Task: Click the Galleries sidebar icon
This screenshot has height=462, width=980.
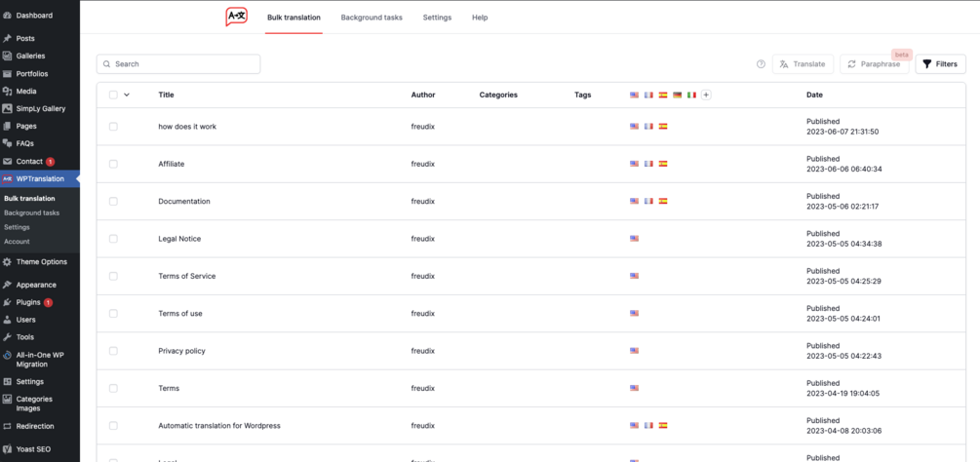Action: [8, 57]
